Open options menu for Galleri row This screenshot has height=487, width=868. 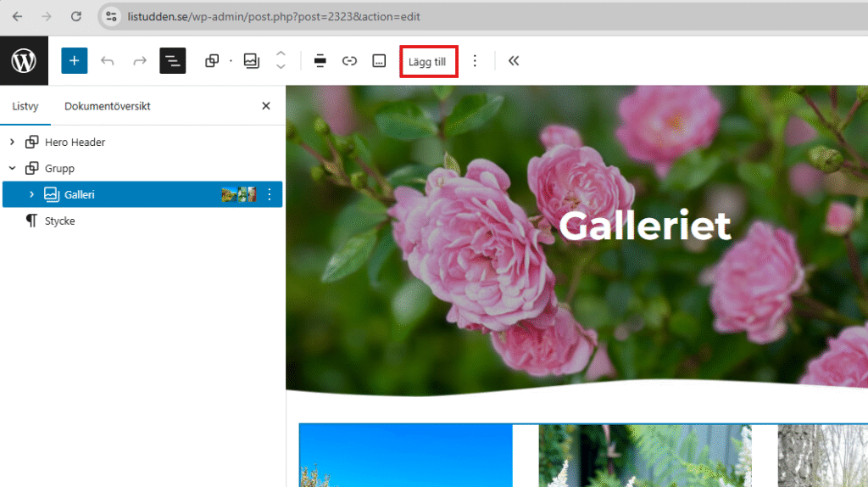[x=270, y=194]
